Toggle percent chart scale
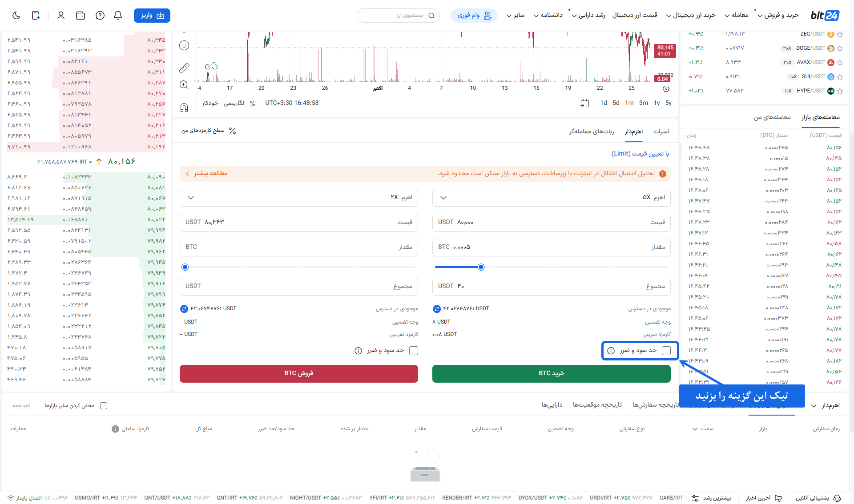 (253, 103)
